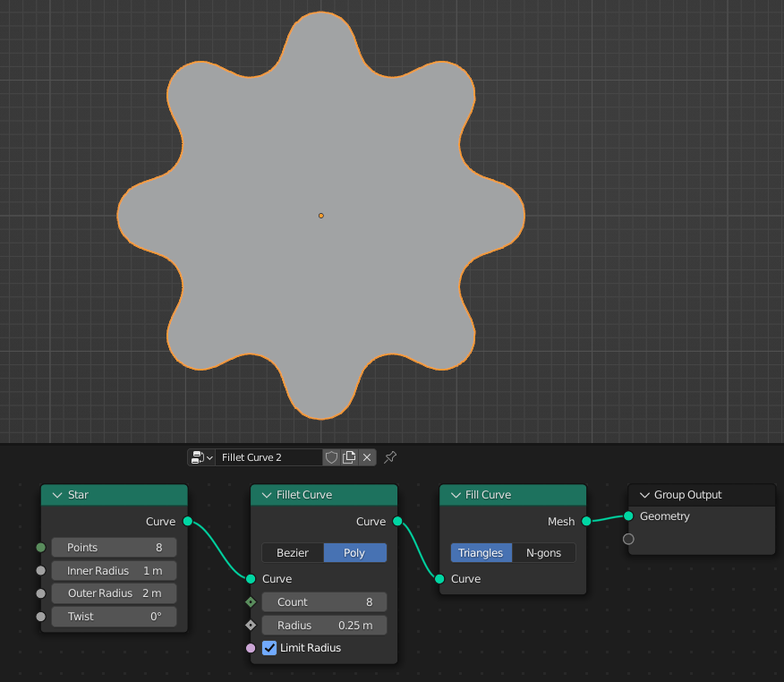
Task: Toggle Poly mode on Fillet Curve
Action: (354, 552)
